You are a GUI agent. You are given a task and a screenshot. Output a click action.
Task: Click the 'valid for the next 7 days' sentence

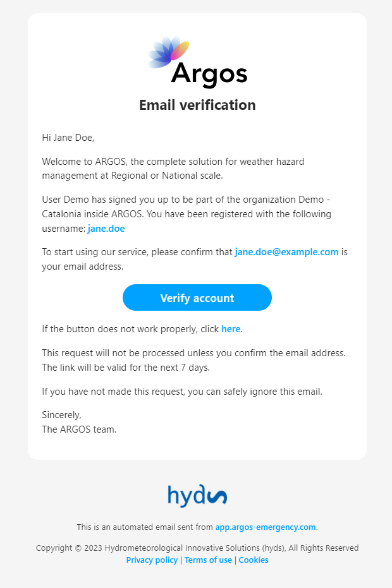point(126,368)
